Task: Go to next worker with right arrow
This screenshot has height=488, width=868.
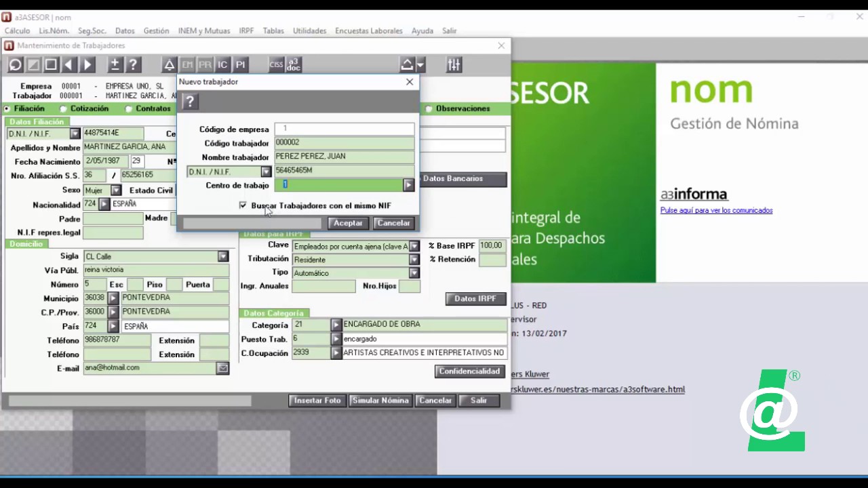Action: (x=87, y=65)
